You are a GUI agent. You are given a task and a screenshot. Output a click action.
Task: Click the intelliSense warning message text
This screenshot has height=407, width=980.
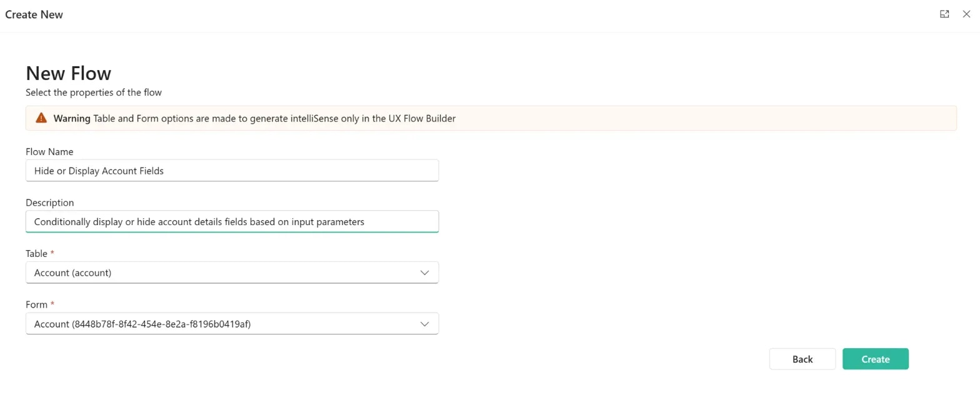click(x=254, y=118)
